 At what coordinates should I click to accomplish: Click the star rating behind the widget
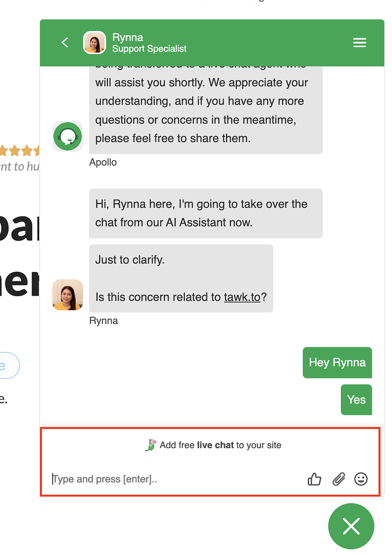(x=20, y=151)
